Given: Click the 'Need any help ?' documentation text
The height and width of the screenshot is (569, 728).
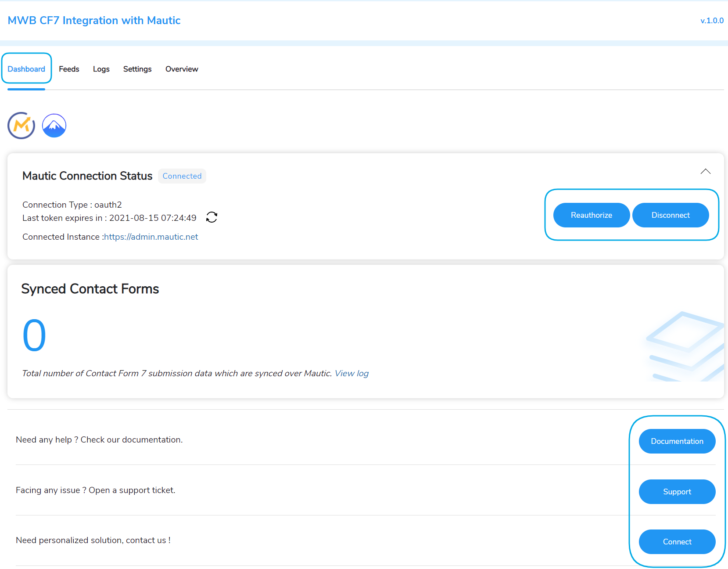Looking at the screenshot, I should (x=99, y=439).
